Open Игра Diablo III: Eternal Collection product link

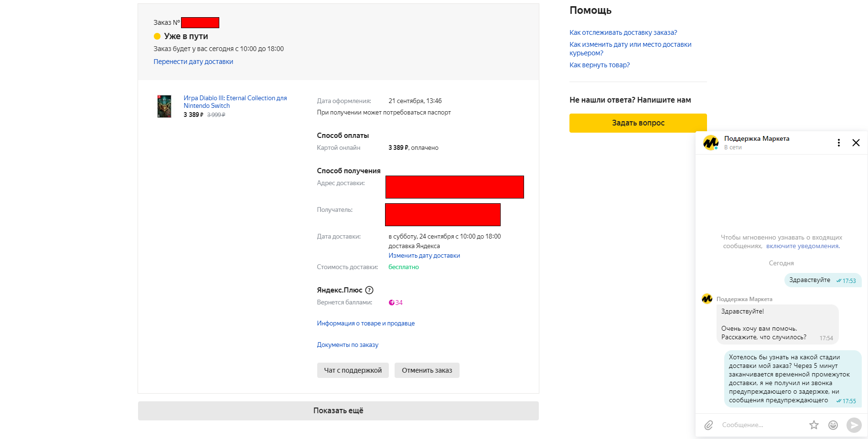(235, 102)
